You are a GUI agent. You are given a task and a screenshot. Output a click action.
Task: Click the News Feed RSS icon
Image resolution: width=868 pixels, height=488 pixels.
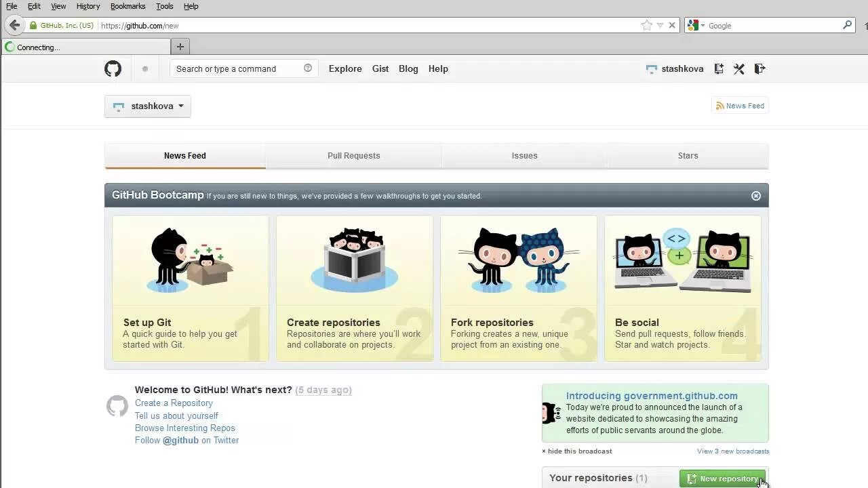[x=720, y=106]
